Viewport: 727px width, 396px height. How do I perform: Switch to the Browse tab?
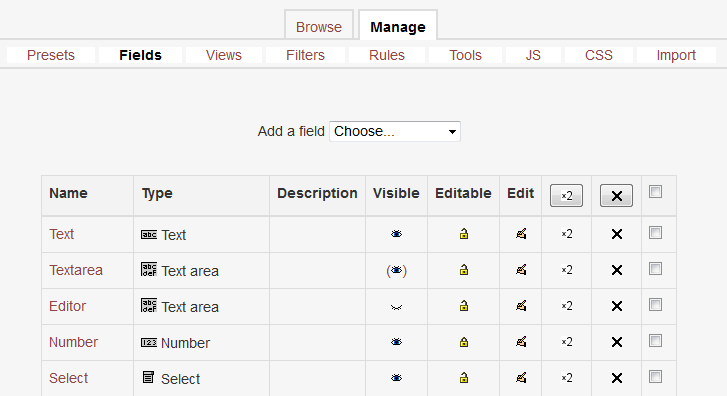coord(319,27)
